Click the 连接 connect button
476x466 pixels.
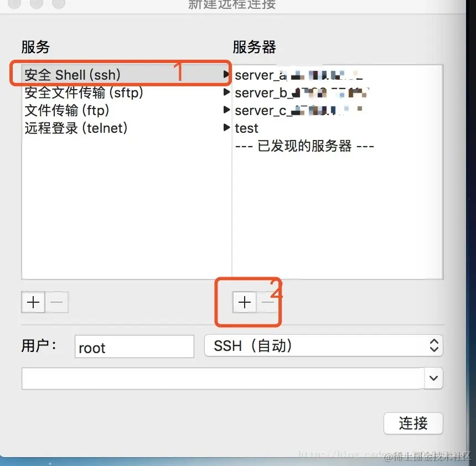point(413,423)
